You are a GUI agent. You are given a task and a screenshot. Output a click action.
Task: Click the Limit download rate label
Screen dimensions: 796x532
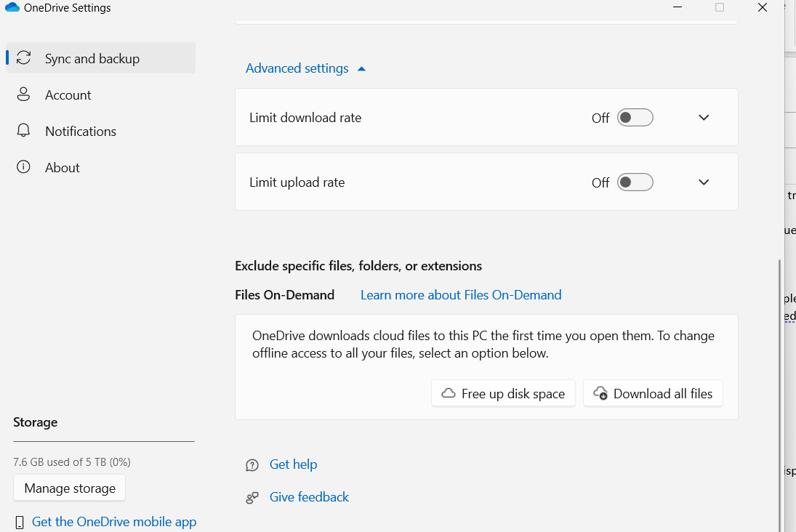305,117
